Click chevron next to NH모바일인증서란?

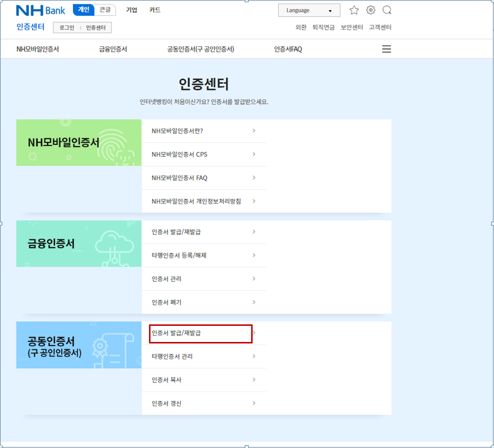point(254,131)
